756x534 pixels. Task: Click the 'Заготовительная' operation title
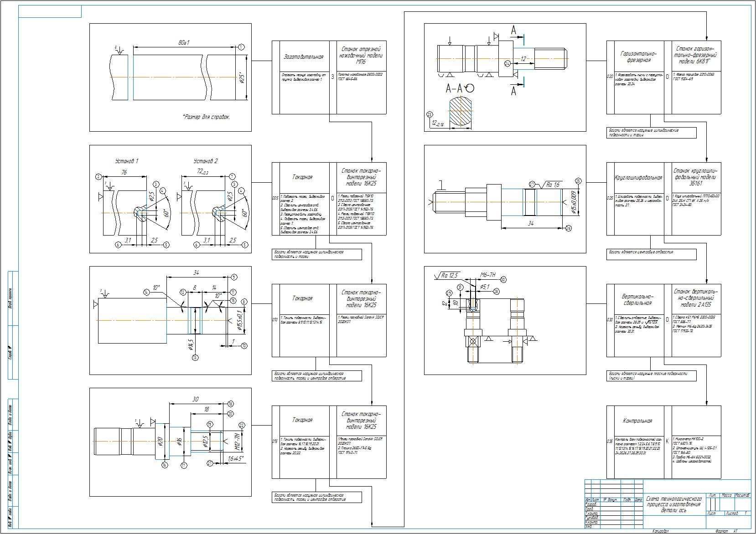pos(304,57)
